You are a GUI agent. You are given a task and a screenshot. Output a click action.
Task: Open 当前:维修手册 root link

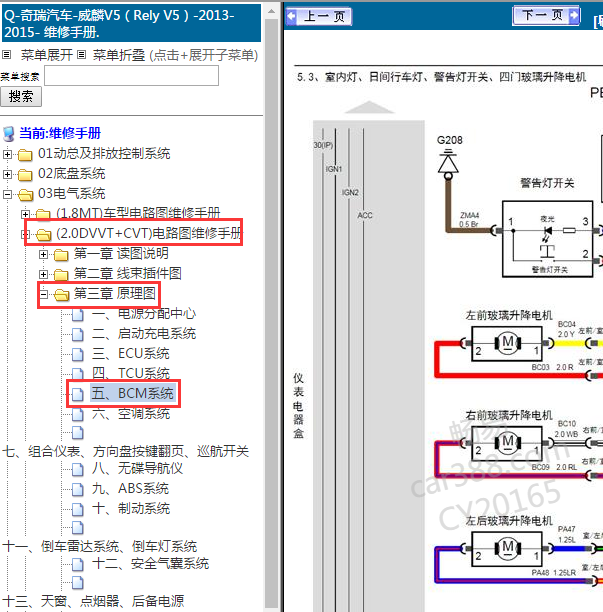point(60,133)
